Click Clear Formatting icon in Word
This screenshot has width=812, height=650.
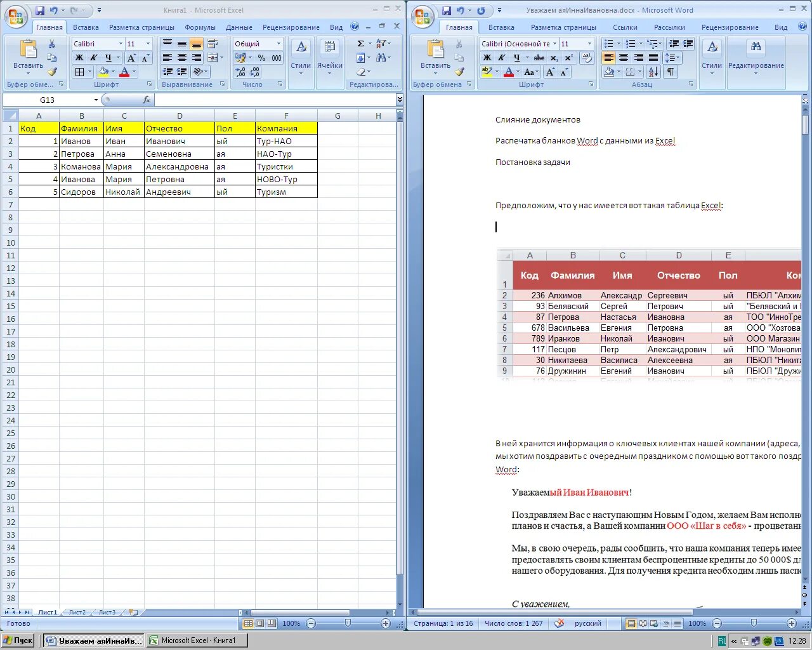pyautogui.click(x=587, y=58)
